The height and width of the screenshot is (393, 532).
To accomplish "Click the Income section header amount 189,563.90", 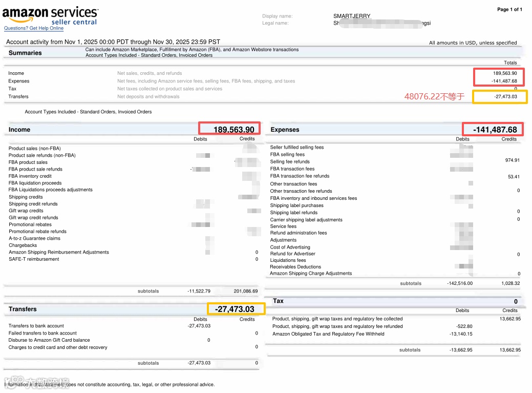I will point(234,130).
